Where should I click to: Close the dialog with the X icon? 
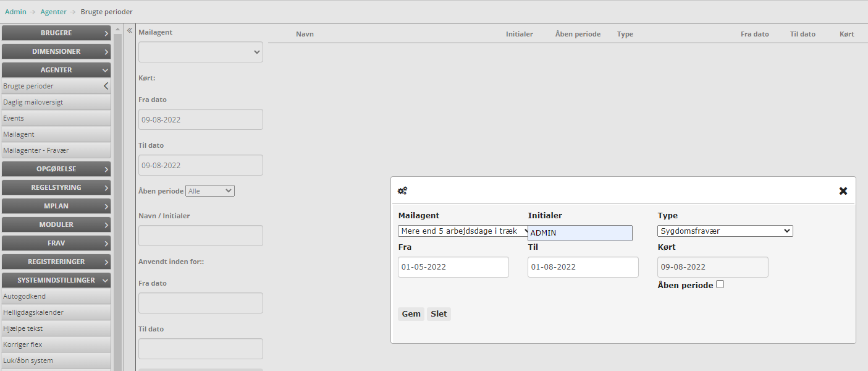[843, 191]
